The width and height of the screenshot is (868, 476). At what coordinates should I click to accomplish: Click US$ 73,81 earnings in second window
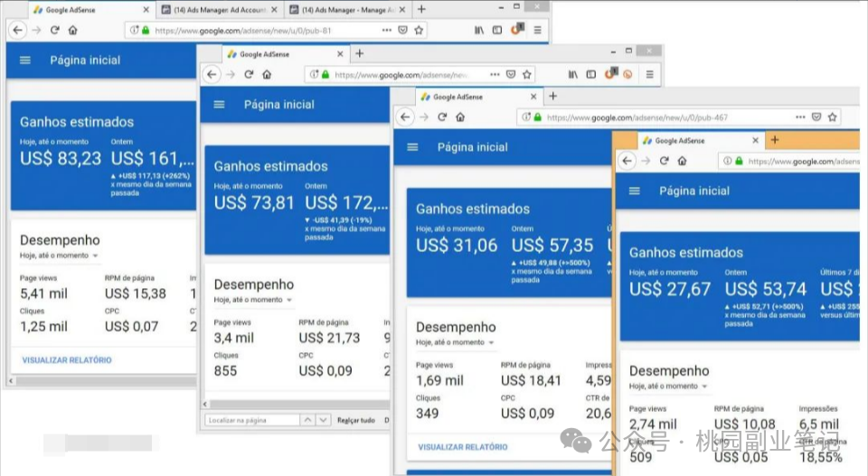pyautogui.click(x=254, y=203)
